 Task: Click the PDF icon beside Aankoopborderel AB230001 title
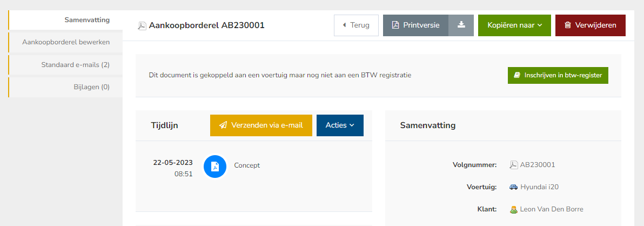(x=142, y=25)
